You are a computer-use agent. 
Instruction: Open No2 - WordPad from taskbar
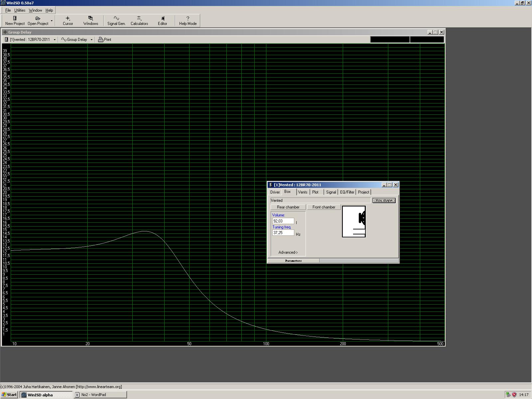click(100, 395)
